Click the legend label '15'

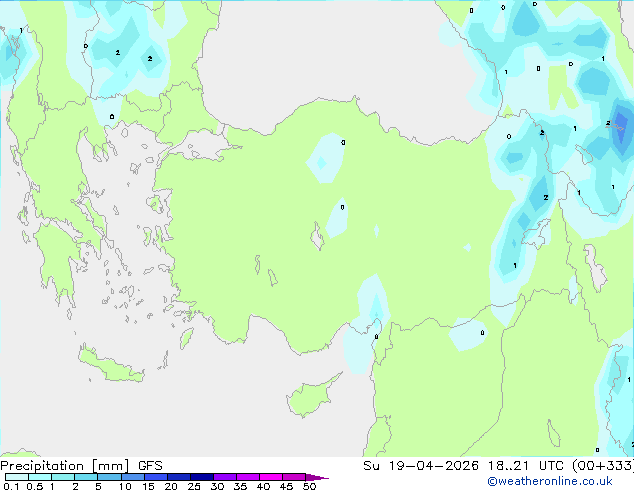(x=148, y=486)
